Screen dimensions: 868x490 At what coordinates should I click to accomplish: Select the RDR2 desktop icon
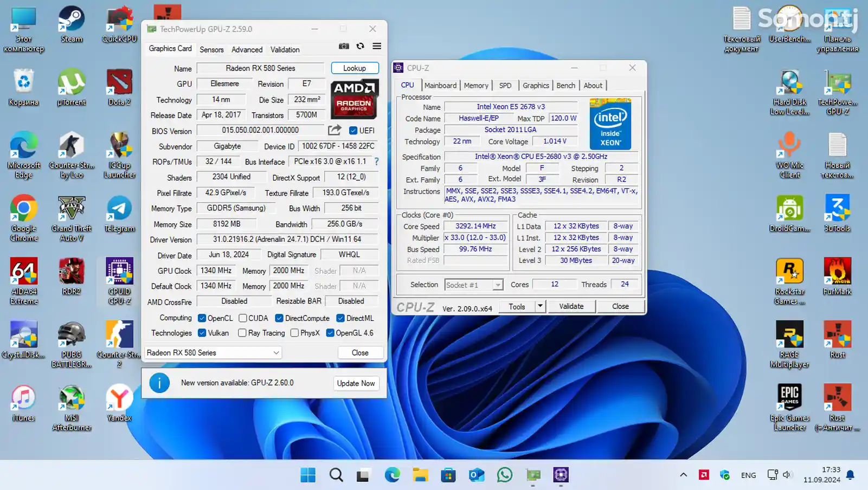72,276
